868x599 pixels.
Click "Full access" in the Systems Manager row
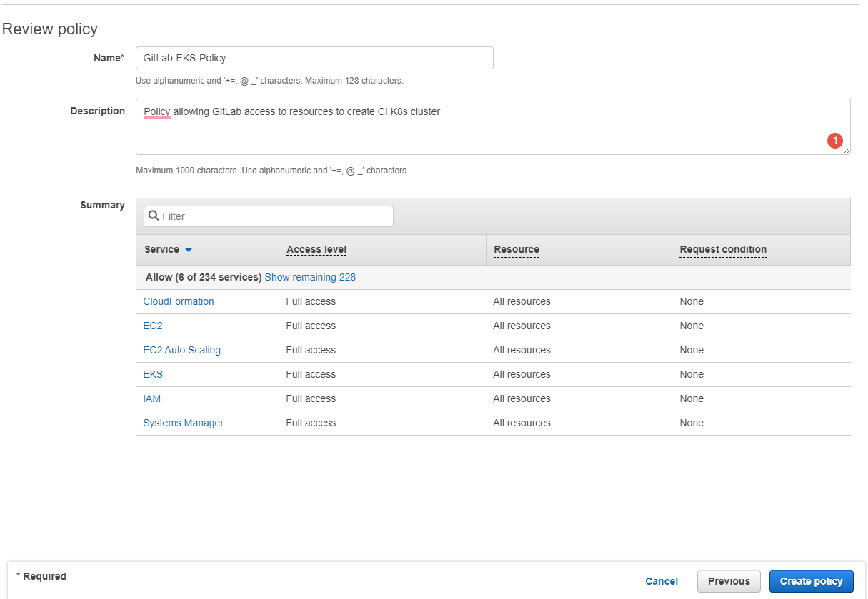[311, 423]
